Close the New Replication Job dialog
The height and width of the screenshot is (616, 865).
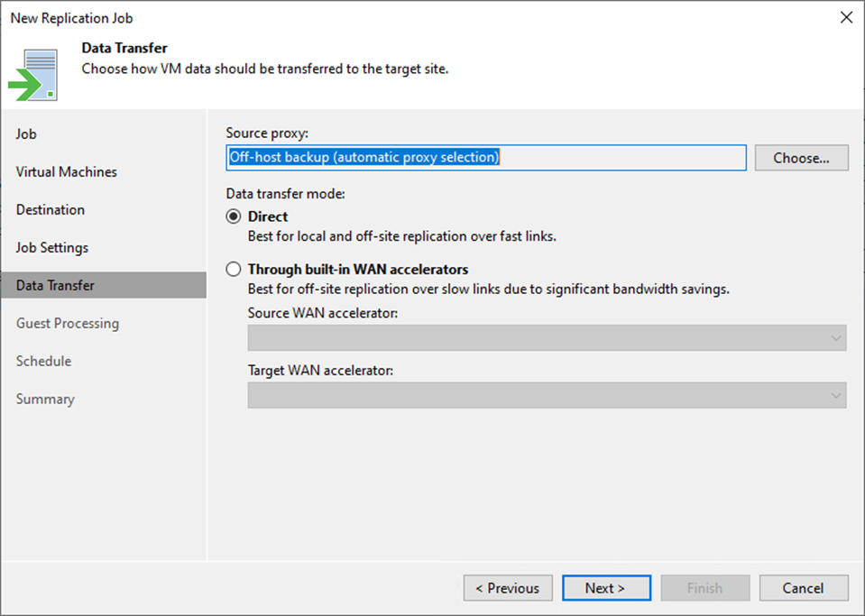click(846, 18)
